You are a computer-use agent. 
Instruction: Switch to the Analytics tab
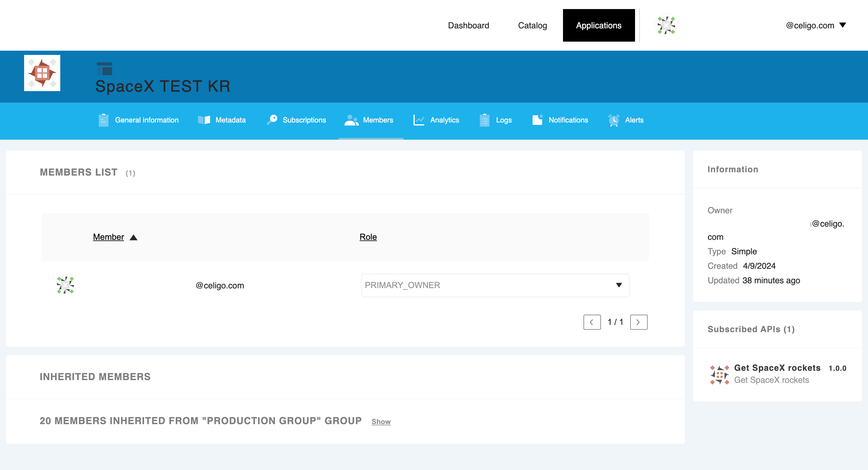click(436, 120)
